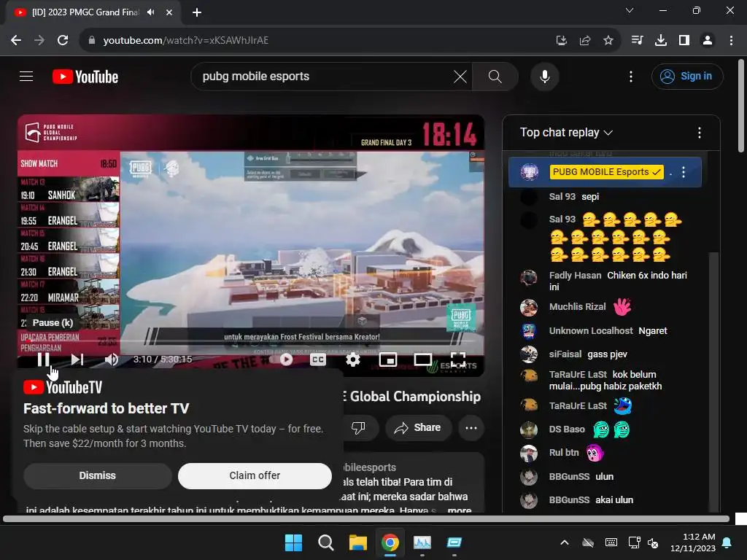Viewport: 747px width, 560px height.
Task: Click Unknown Localhost chat name
Action: click(x=591, y=330)
